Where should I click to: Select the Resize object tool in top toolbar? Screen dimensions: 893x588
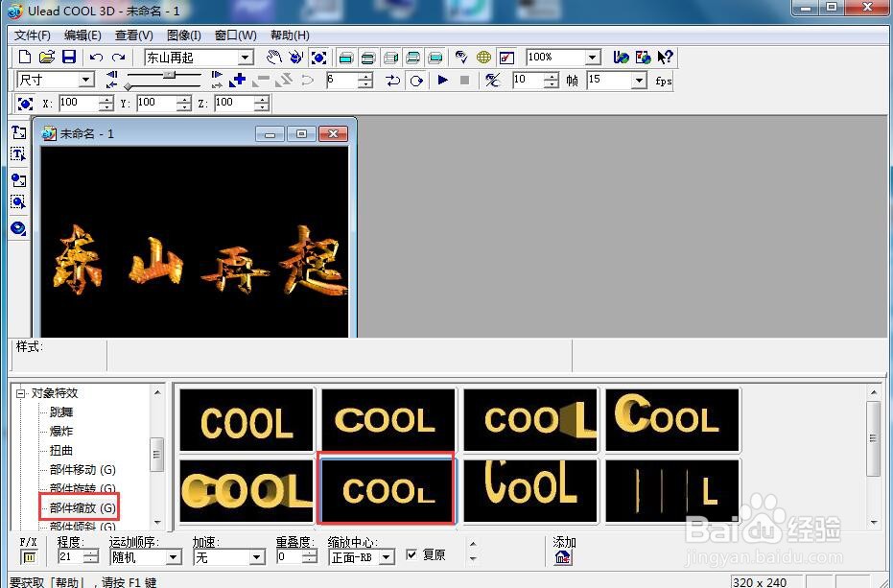(318, 57)
